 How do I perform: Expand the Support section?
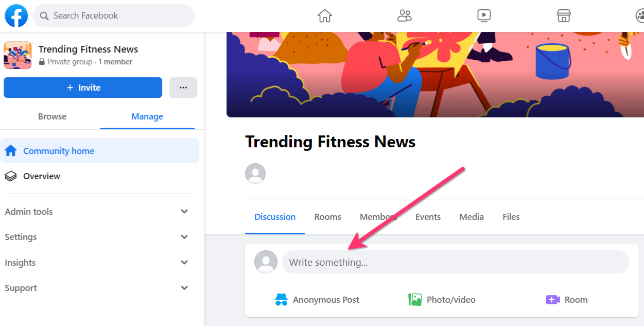tap(184, 288)
